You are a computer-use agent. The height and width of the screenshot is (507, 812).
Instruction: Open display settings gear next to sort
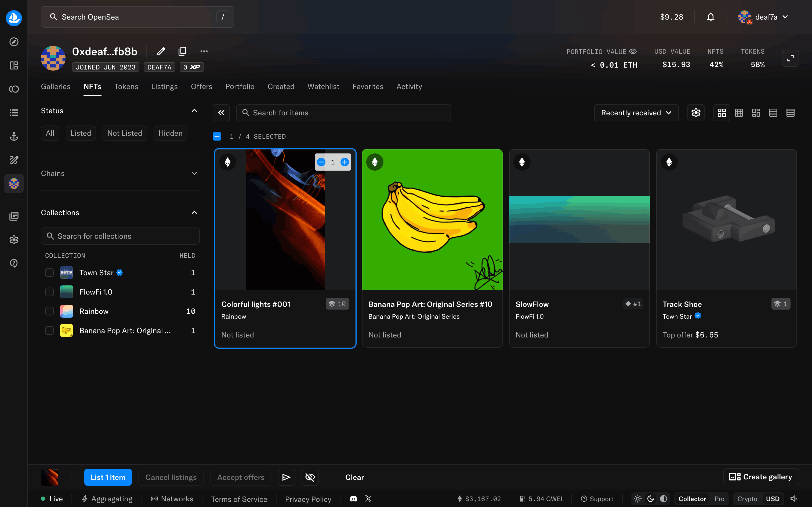(x=695, y=113)
